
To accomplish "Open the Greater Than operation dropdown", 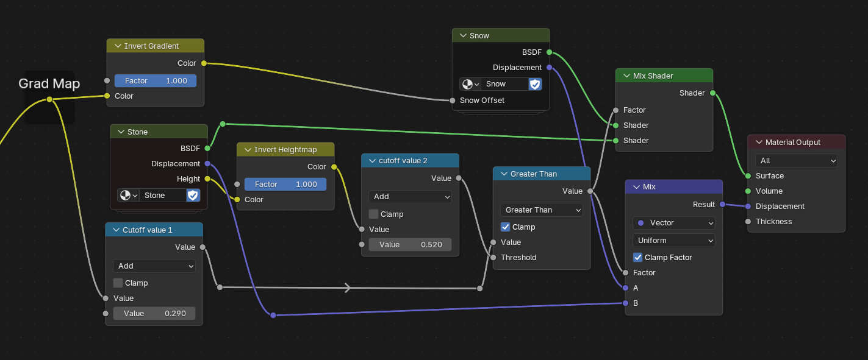I will pos(542,210).
